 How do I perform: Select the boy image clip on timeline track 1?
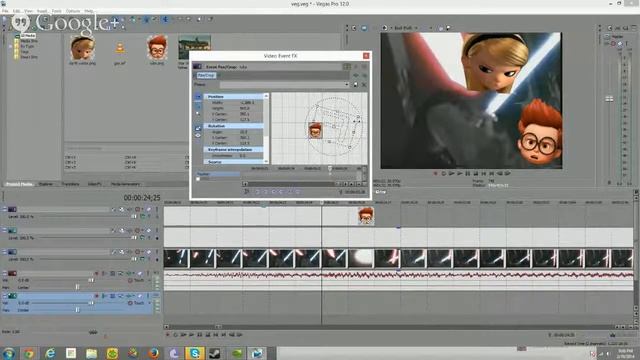coord(366,216)
